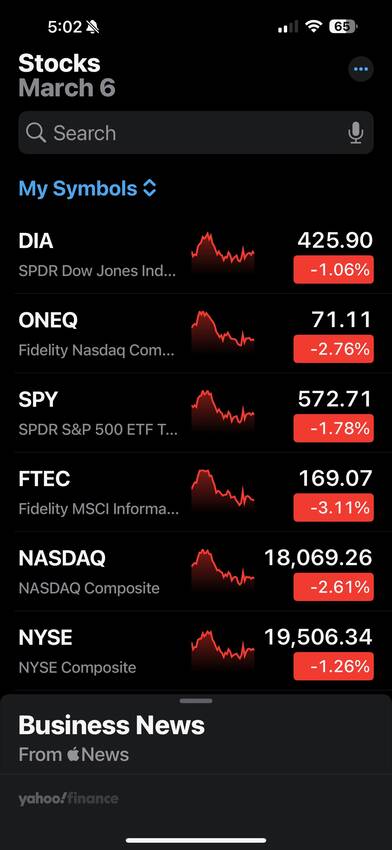
Task: Open the NASDAQ Composite row
Action: (x=196, y=571)
